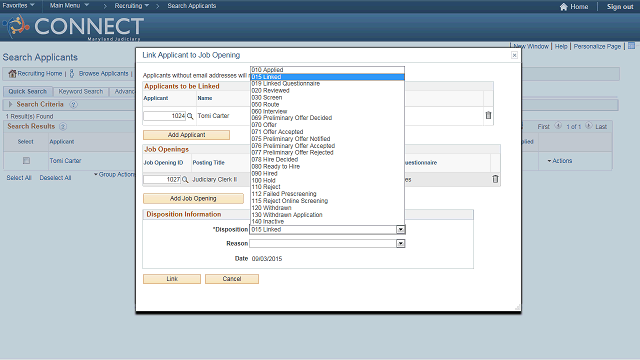Delete Judiciary Clerk II job opening row
Image resolution: width=640 pixels, height=360 pixels.
[x=495, y=179]
